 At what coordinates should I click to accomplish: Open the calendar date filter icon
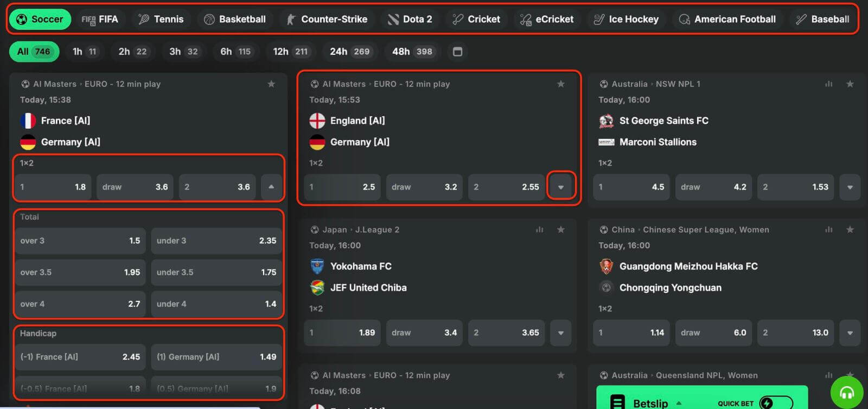coord(457,52)
